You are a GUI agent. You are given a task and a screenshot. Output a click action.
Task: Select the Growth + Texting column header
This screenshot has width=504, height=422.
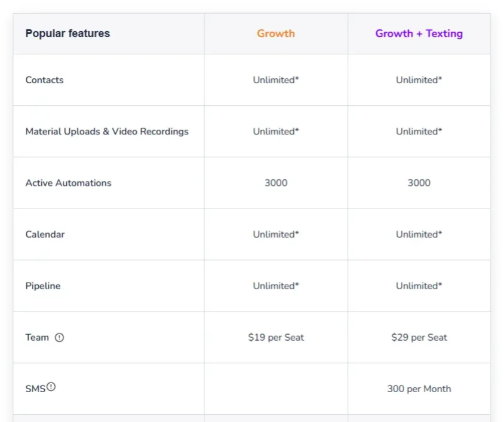tap(419, 33)
